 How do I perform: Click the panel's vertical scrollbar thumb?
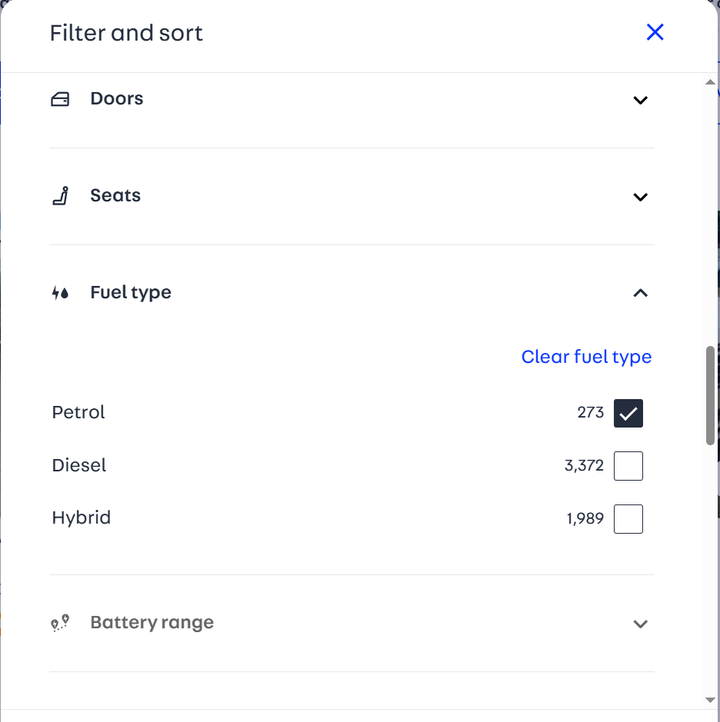(x=711, y=395)
